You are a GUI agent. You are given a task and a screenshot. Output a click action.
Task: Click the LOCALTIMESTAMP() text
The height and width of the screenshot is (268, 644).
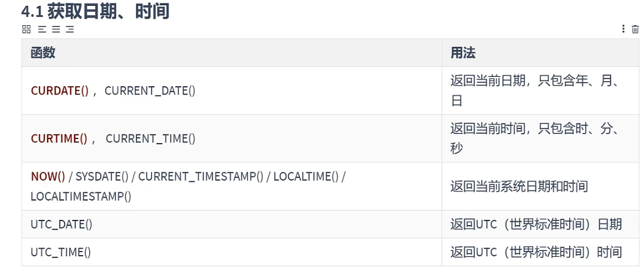81,196
